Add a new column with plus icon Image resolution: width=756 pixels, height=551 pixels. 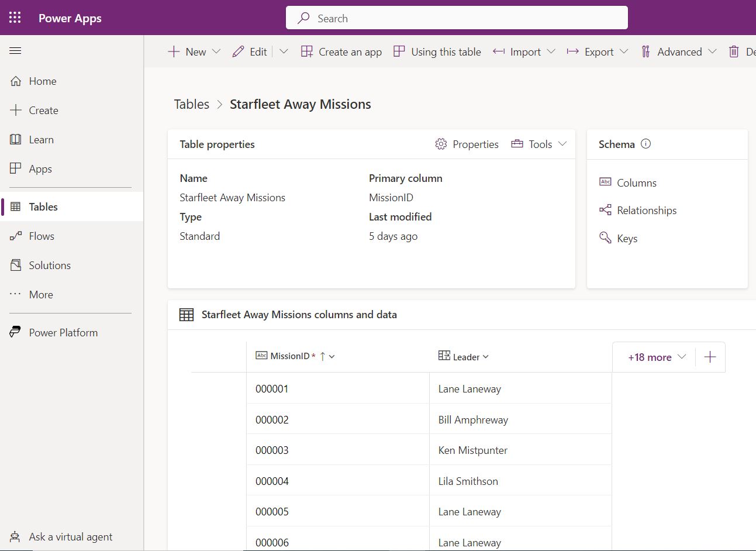pos(710,357)
